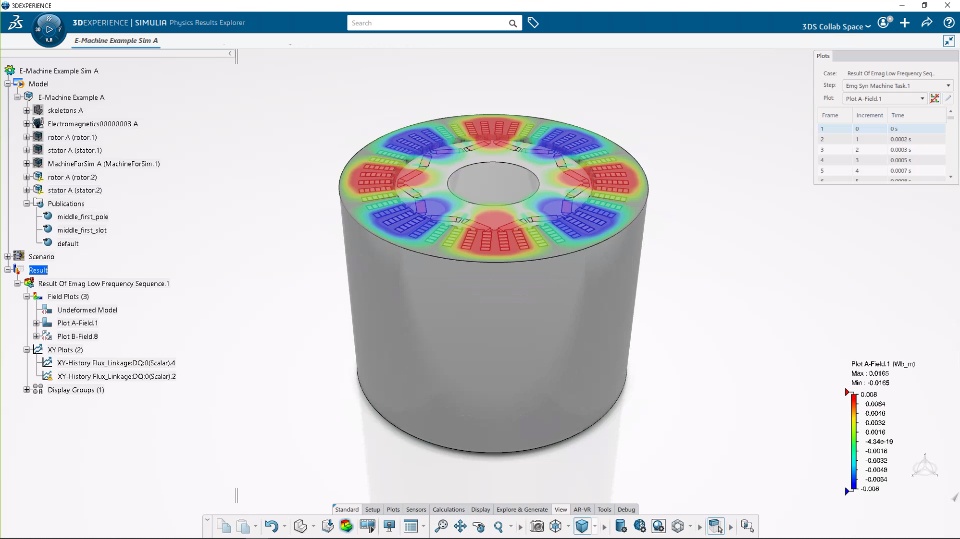
Task: Switch to the Explore & Generate tab
Action: [x=522, y=510]
